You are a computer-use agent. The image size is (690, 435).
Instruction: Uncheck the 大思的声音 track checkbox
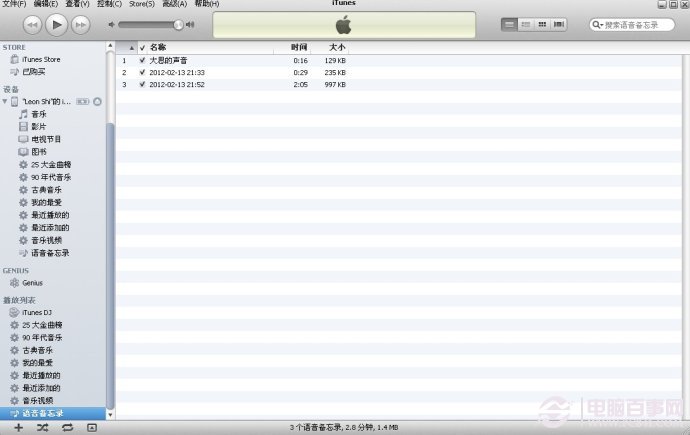142,60
